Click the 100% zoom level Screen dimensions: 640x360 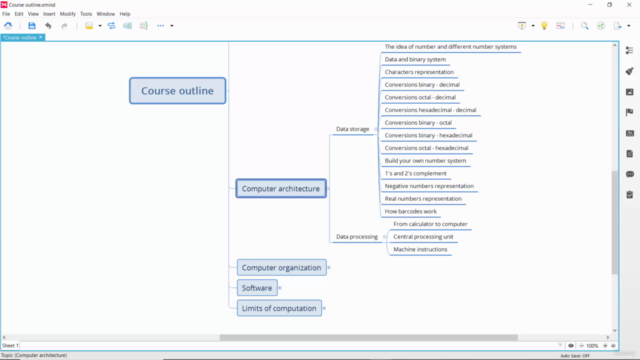point(593,345)
